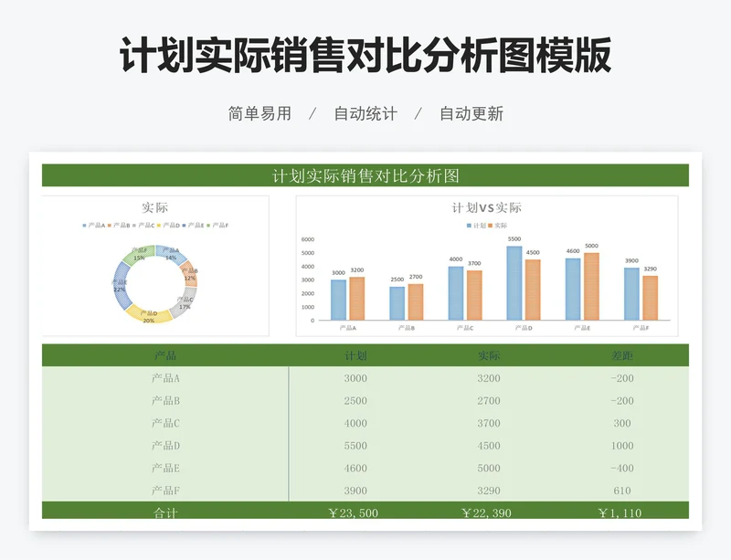Click the 产品F legend entry above the donut

[x=217, y=226]
